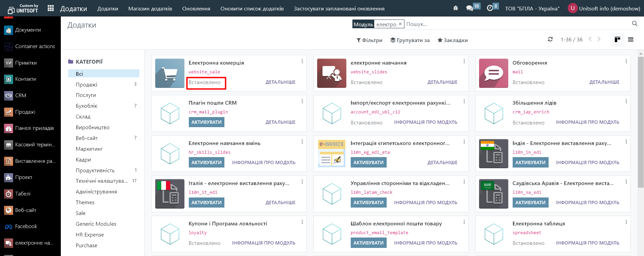This screenshot has height=256, width=644.
Task: Open Facebook from the sidebar
Action: click(x=26, y=226)
